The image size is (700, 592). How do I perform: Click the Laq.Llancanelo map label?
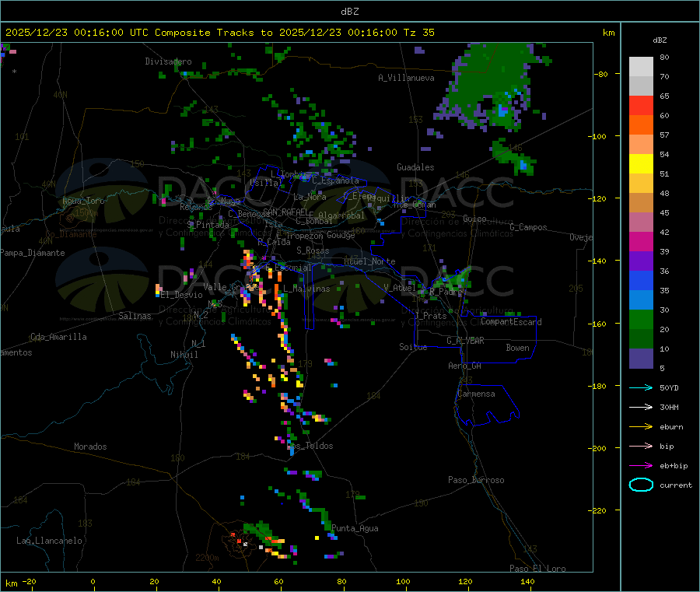point(49,541)
